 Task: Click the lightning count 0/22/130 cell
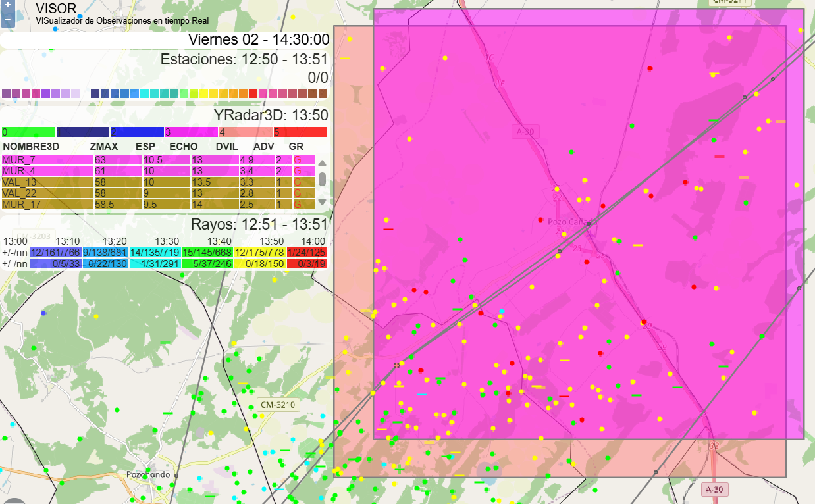105,263
